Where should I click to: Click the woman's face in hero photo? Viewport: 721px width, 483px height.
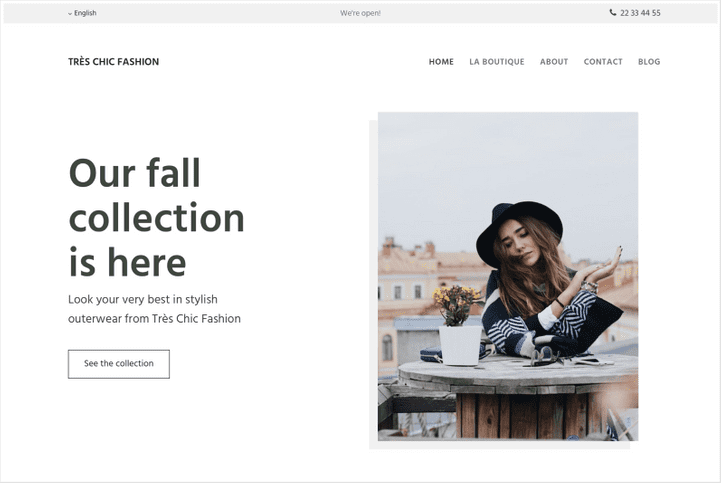coord(520,242)
